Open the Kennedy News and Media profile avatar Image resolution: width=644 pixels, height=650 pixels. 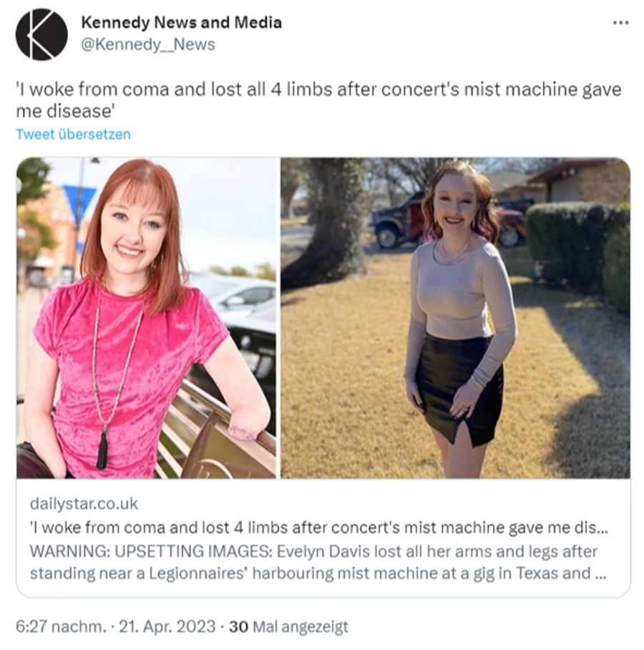[42, 35]
